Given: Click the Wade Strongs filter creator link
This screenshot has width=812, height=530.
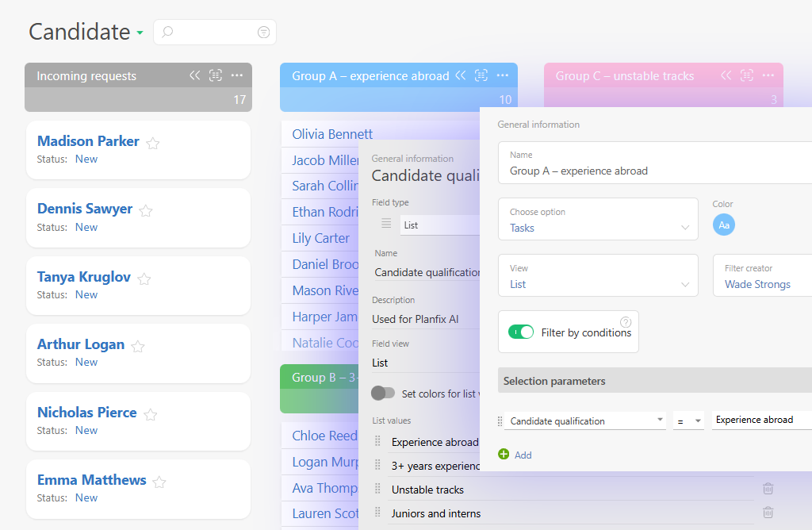Looking at the screenshot, I should pyautogui.click(x=758, y=283).
